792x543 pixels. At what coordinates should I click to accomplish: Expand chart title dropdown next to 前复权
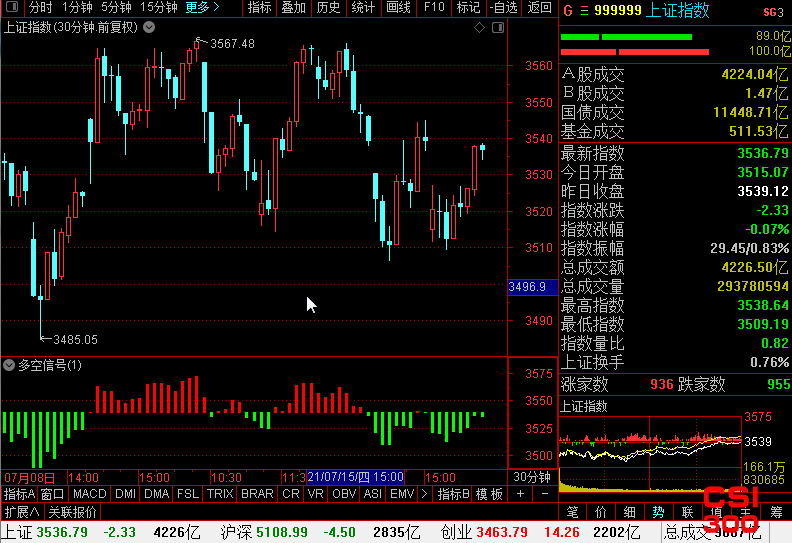(149, 27)
